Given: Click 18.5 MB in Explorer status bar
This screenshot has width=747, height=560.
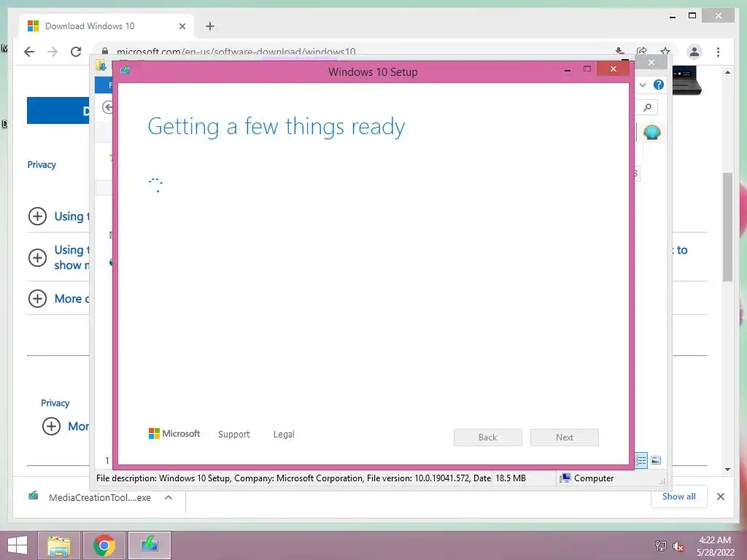Looking at the screenshot, I should [x=511, y=478].
